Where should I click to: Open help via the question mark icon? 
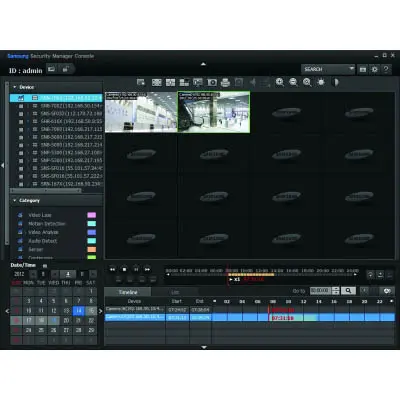(x=386, y=69)
